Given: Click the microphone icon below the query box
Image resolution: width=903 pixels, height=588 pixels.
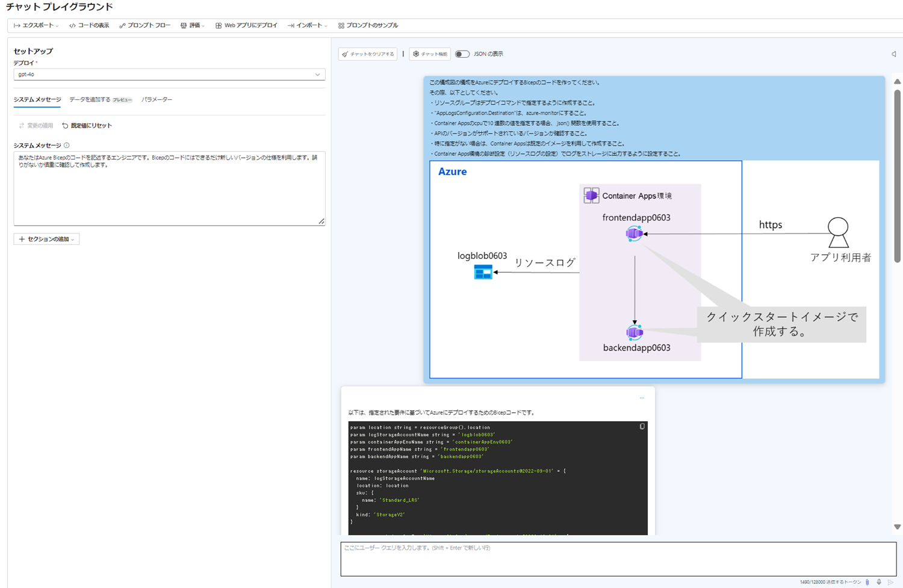Looking at the screenshot, I should [879, 582].
